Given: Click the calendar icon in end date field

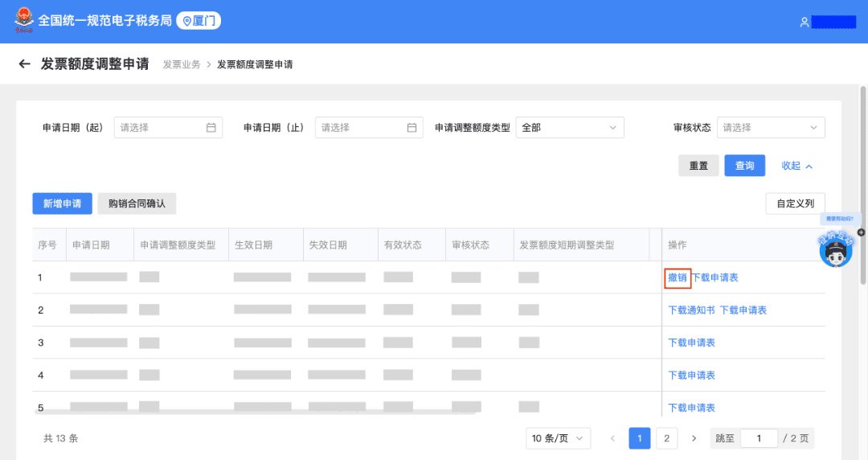Looking at the screenshot, I should pyautogui.click(x=411, y=127).
